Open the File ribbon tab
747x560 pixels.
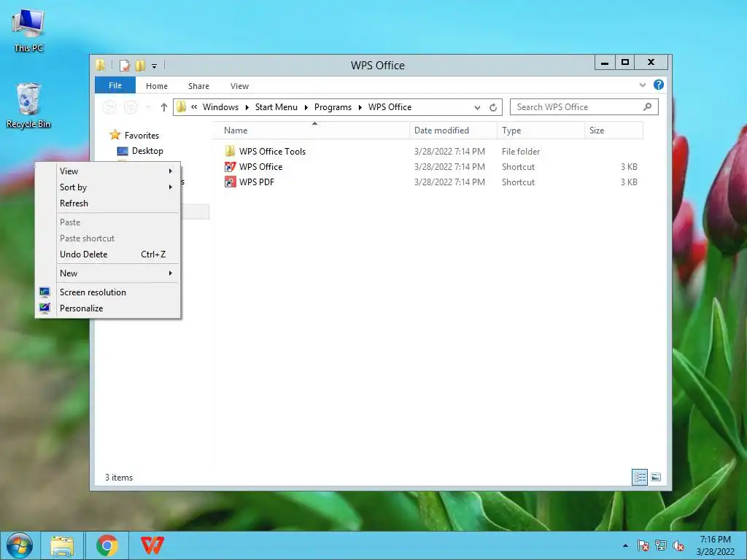point(115,85)
